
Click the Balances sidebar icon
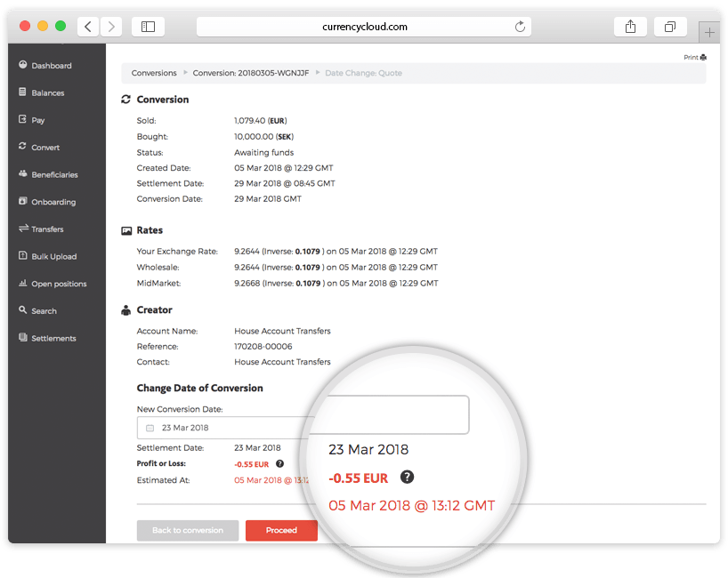coord(22,92)
